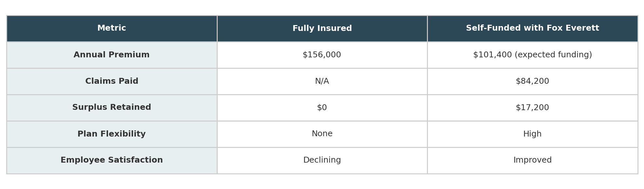Click the N/A claims paid cell
The width and height of the screenshot is (644, 189).
[x=322, y=81]
